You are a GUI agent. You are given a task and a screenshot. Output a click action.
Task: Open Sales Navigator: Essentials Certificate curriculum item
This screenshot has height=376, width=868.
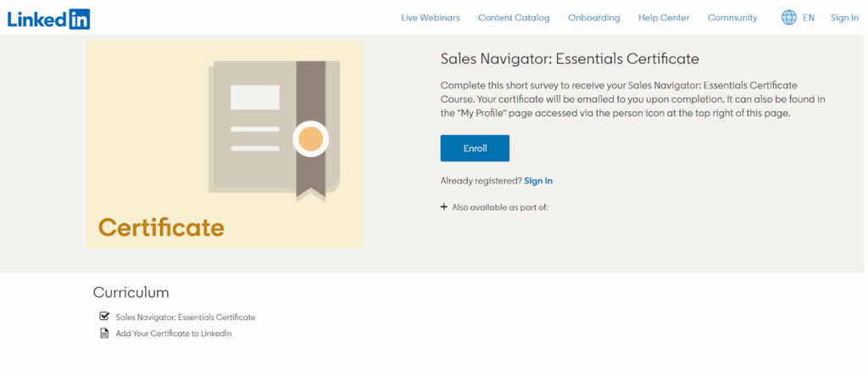(x=186, y=317)
